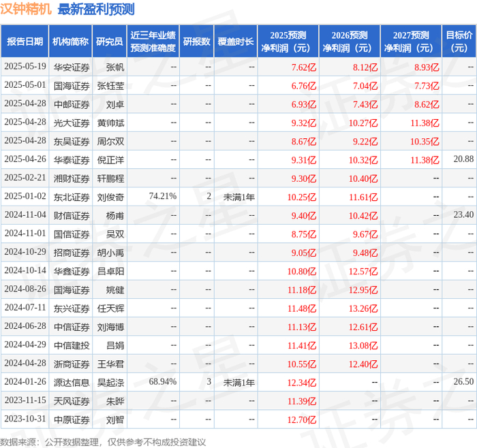Image resolution: width=477 pixels, height=448 pixels.
Task: Select date cell 2025-05-01
Action: (25, 85)
